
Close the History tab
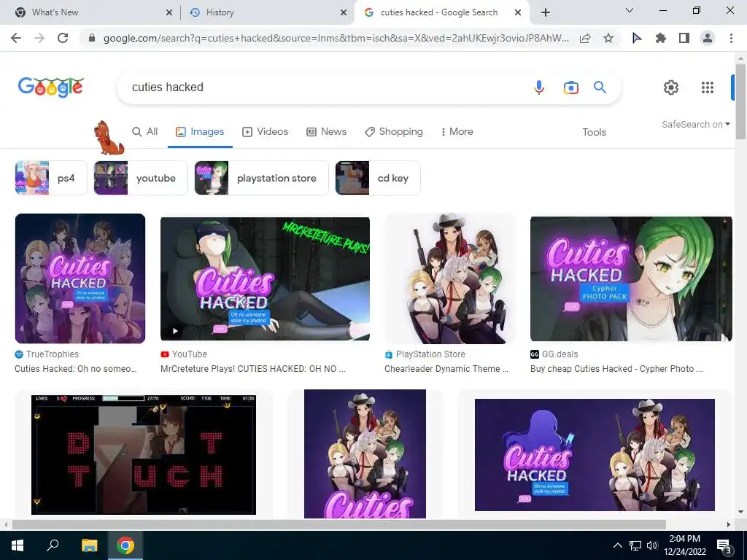(344, 13)
